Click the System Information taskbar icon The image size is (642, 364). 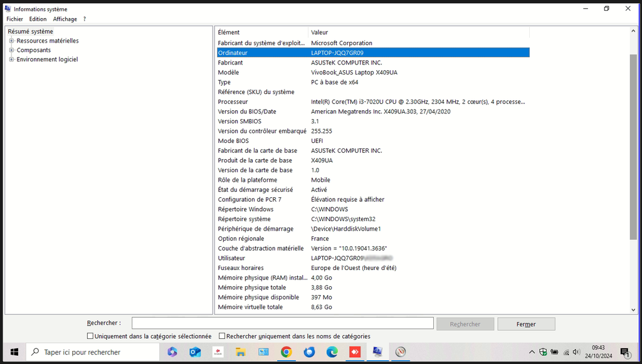pos(377,351)
